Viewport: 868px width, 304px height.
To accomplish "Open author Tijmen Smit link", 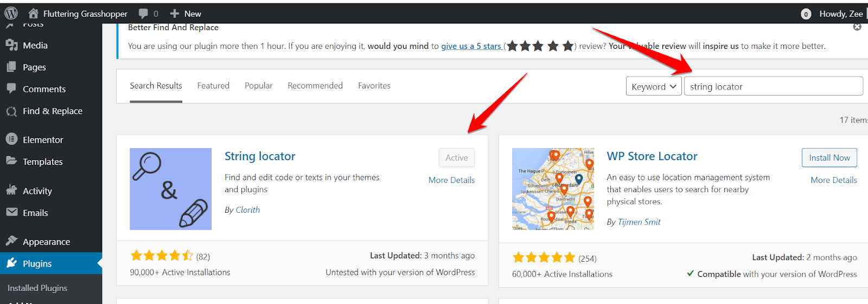I will click(639, 221).
